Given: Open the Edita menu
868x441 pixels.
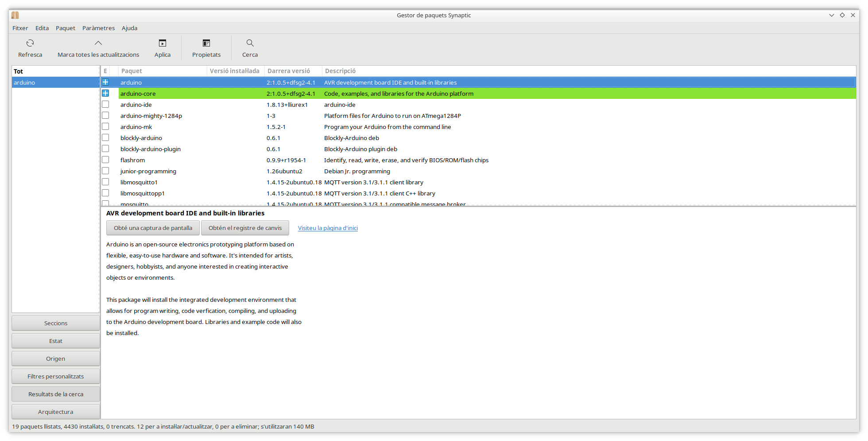Looking at the screenshot, I should pyautogui.click(x=42, y=28).
